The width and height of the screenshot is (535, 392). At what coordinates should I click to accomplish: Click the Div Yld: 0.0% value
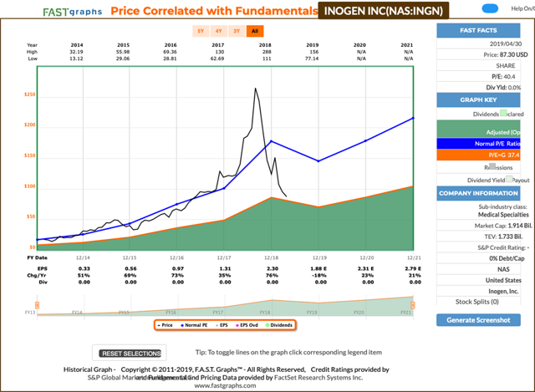pos(503,87)
